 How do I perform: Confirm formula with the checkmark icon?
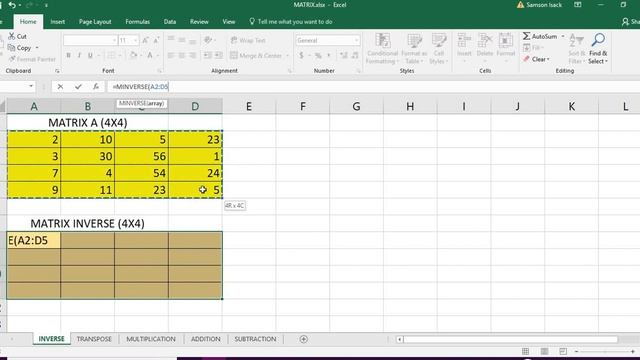click(x=78, y=87)
